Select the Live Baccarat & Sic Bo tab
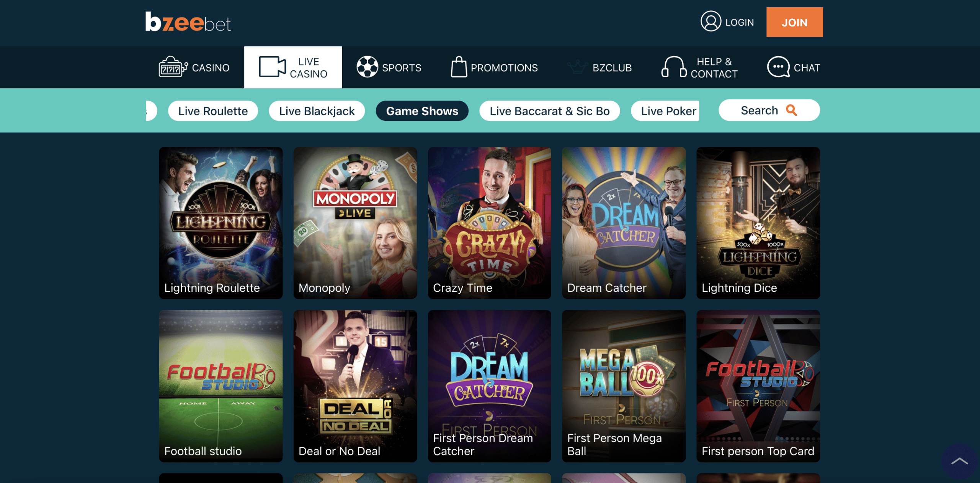The image size is (980, 483). pyautogui.click(x=549, y=111)
